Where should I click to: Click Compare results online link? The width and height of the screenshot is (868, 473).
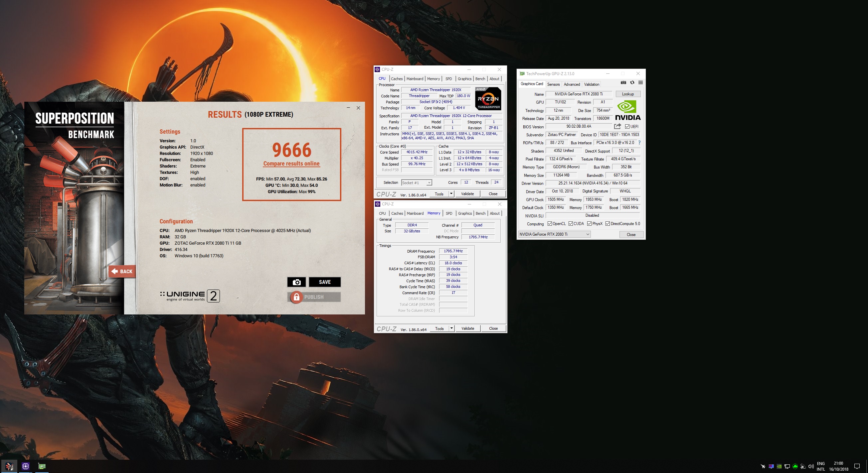coord(291,164)
